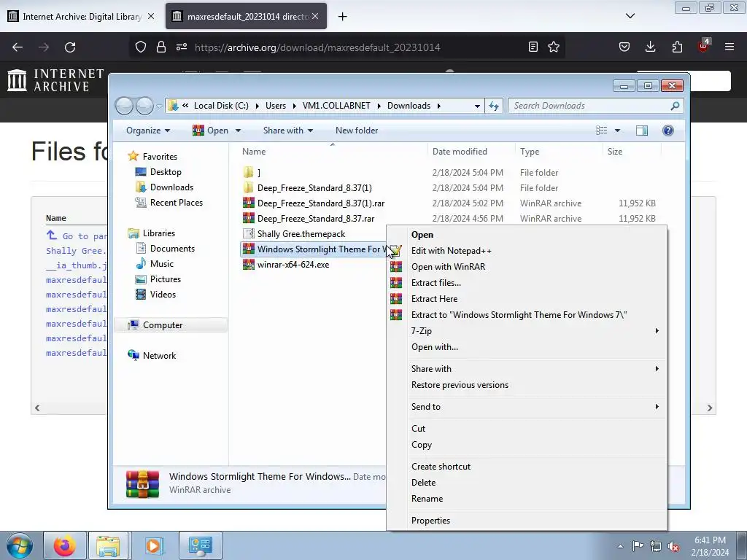Open Music library in sidebar

pyautogui.click(x=161, y=263)
